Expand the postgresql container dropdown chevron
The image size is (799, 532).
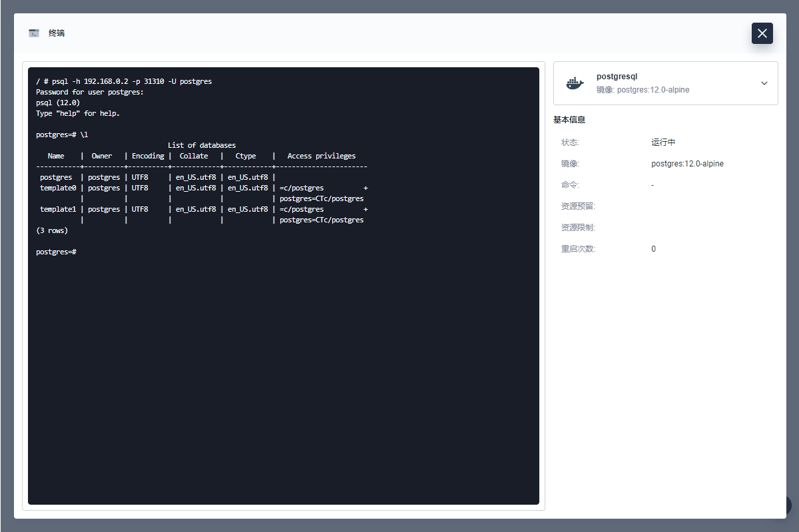764,83
